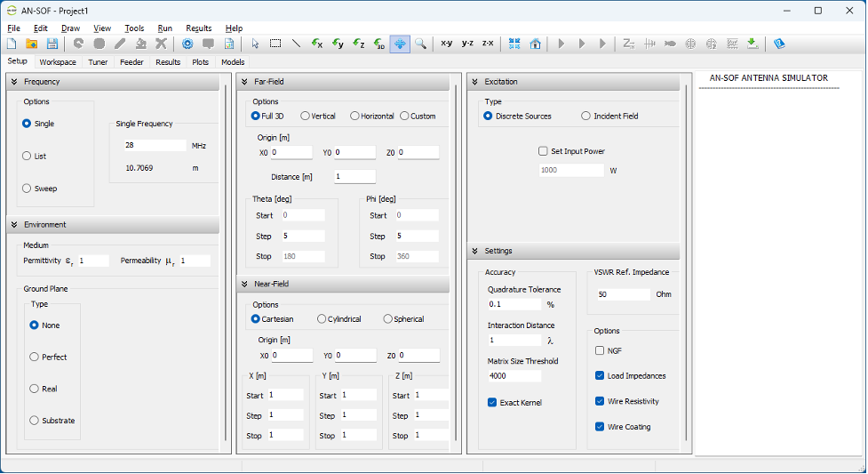
Task: Collapse the Far-Field panel
Action: (244, 82)
